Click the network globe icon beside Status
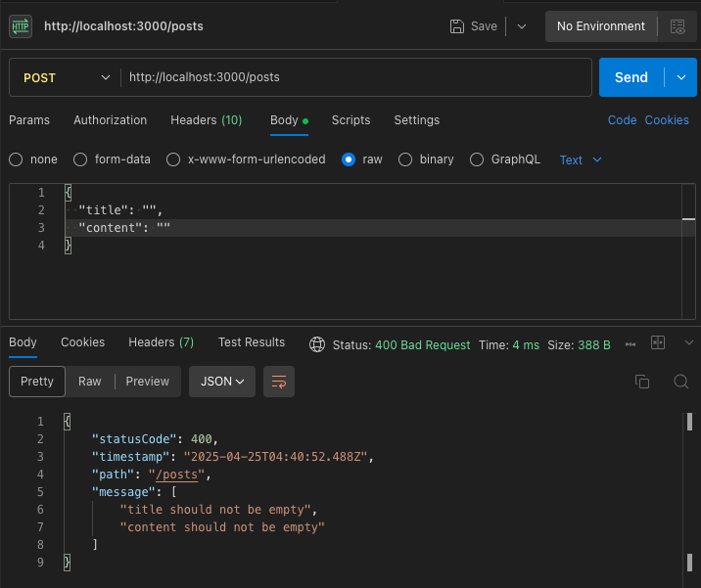 click(x=317, y=344)
